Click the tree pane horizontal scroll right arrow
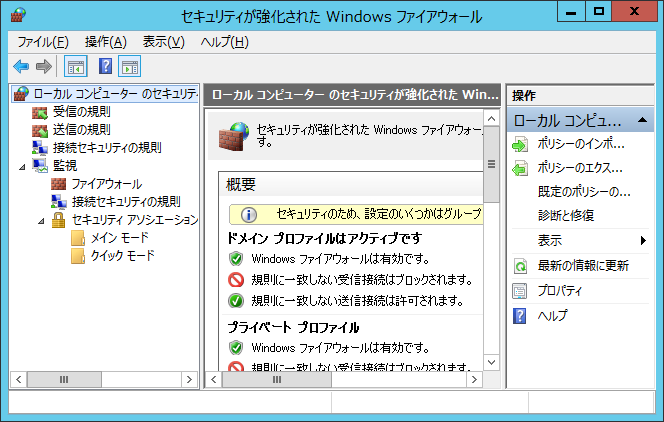 pyautogui.click(x=189, y=379)
